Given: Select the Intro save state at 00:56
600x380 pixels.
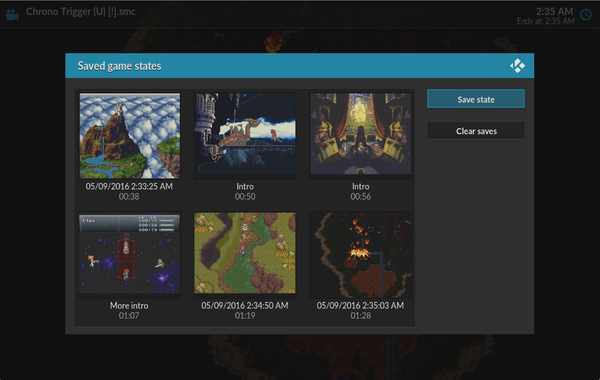Looking at the screenshot, I should [x=360, y=135].
